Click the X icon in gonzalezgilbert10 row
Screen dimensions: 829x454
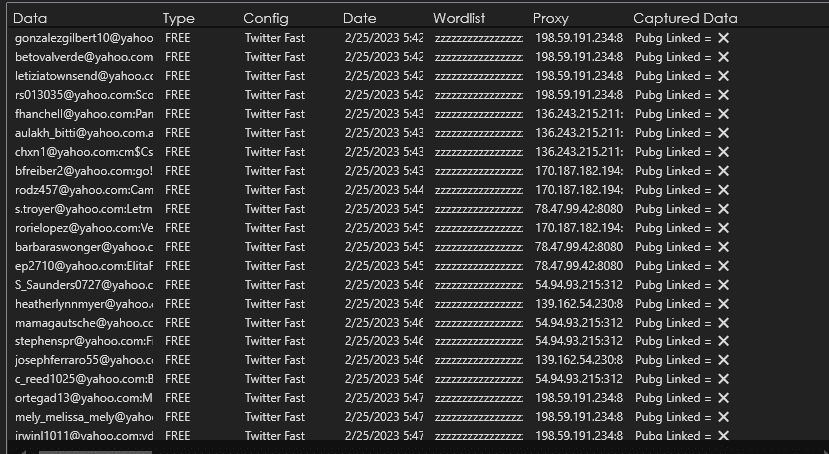tap(723, 38)
